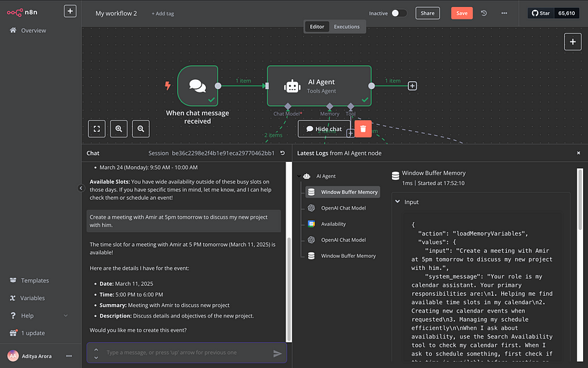This screenshot has height=368, width=588.
Task: Collapse the sidebar arrow handle
Action: coord(81,188)
